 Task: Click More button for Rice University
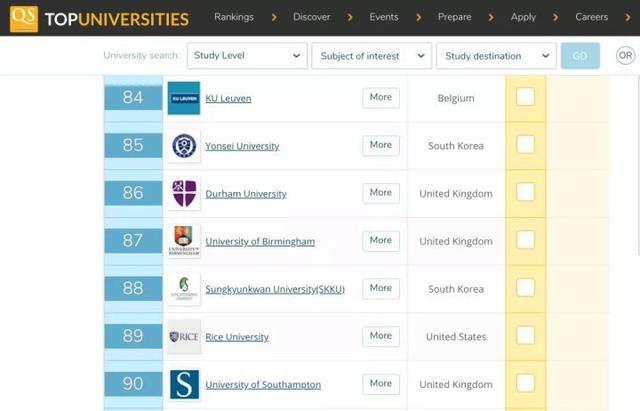(381, 336)
